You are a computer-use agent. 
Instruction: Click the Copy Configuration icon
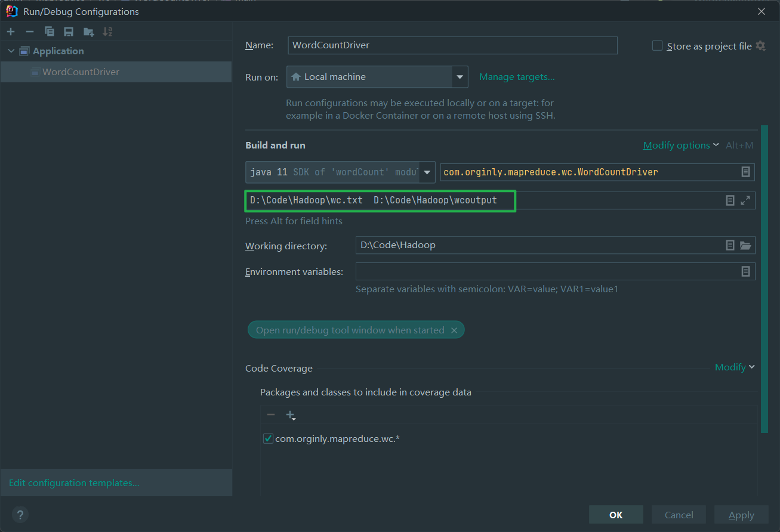click(x=50, y=32)
